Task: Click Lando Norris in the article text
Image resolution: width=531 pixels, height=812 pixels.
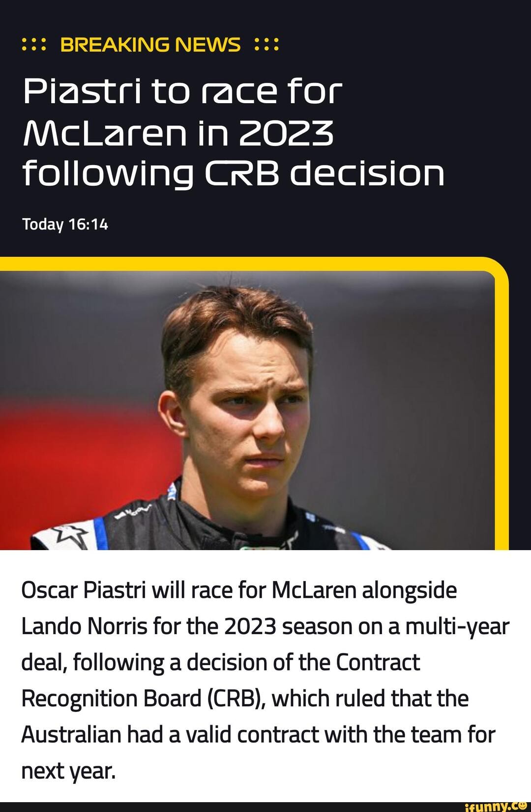Action: point(84,626)
